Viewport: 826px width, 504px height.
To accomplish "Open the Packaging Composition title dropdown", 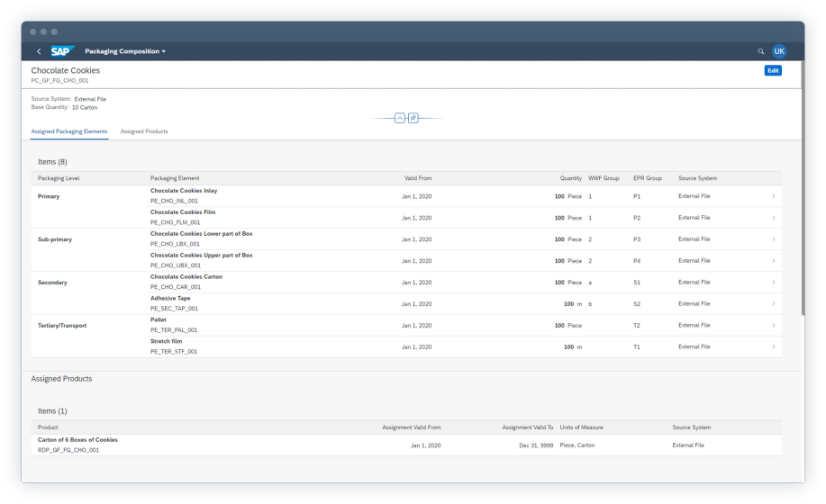I will (x=125, y=51).
